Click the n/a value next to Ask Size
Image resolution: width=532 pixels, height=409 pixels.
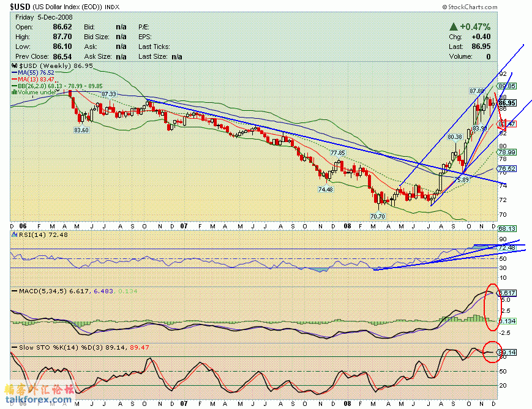[121, 56]
